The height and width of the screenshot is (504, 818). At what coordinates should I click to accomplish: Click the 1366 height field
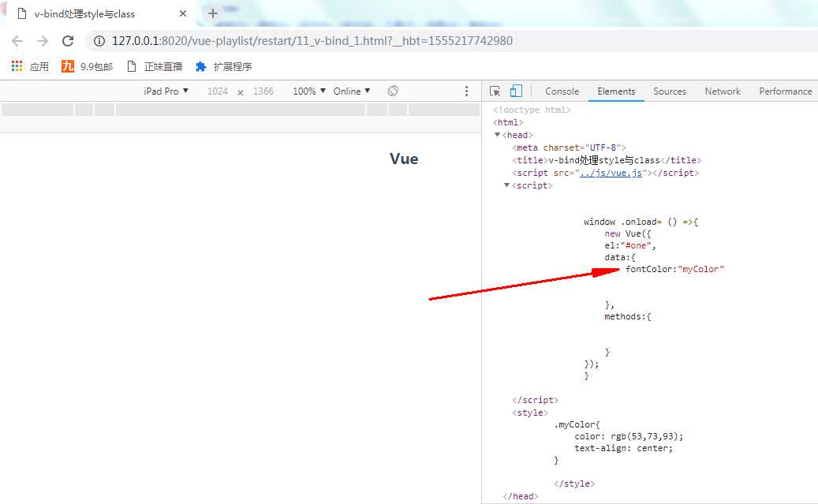tap(263, 91)
